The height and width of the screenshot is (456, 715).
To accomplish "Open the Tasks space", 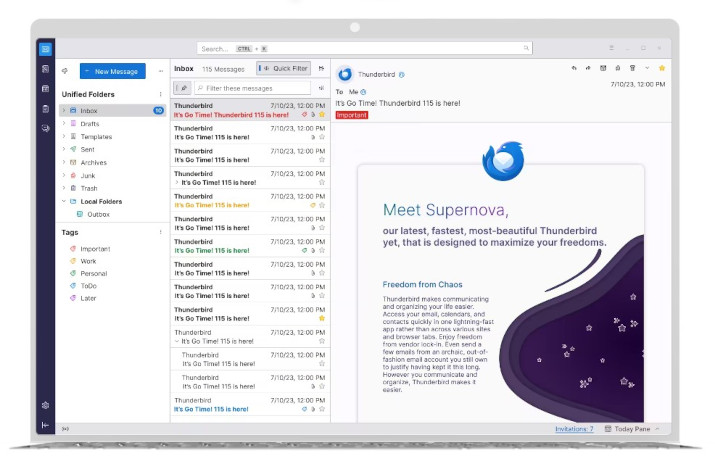I will coord(45,109).
